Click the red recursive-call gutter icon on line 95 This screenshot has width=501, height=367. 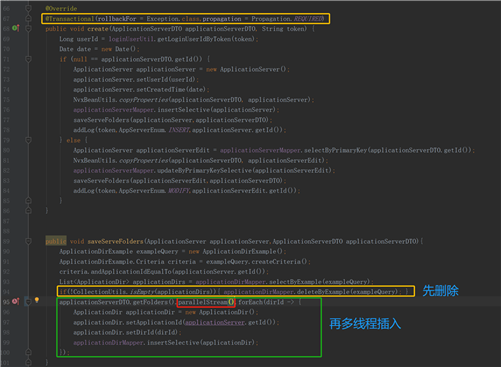pyautogui.click(x=15, y=302)
